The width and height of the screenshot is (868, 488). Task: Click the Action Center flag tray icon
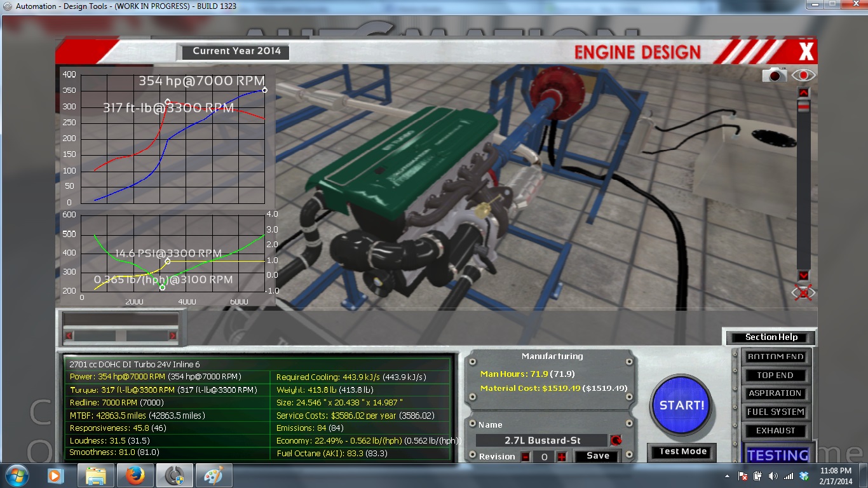coord(742,476)
